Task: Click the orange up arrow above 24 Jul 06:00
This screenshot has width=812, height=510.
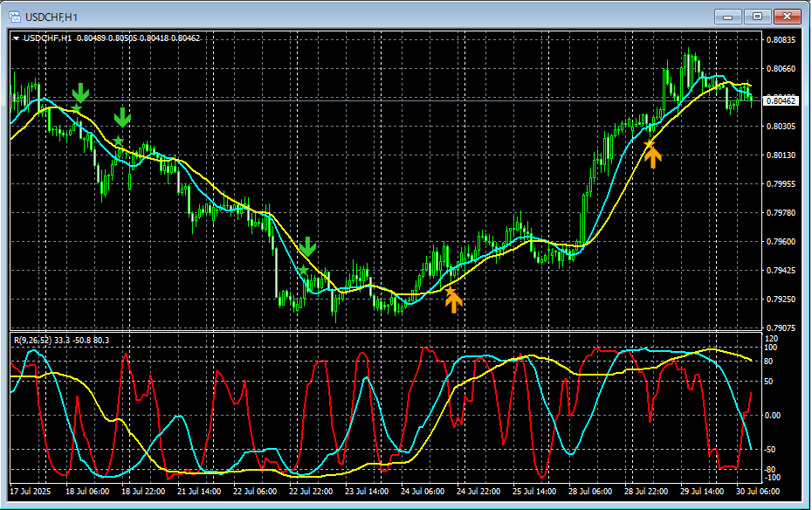Action: 453,301
